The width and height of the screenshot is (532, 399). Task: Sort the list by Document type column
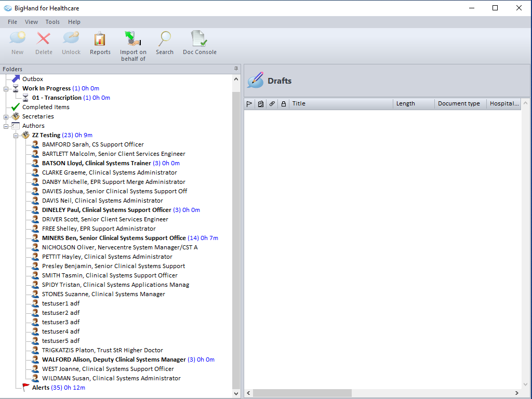pos(460,104)
